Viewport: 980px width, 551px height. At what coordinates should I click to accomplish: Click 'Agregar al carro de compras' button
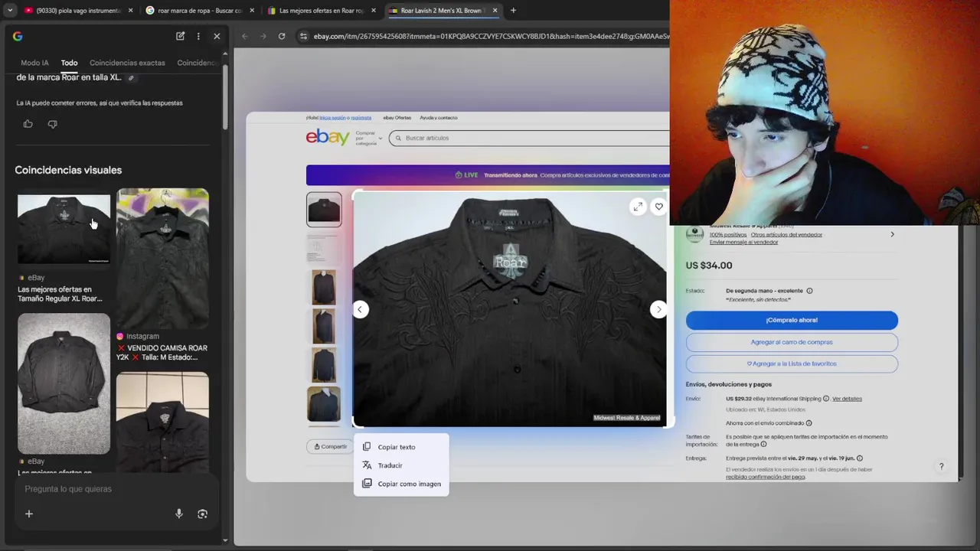(x=792, y=342)
